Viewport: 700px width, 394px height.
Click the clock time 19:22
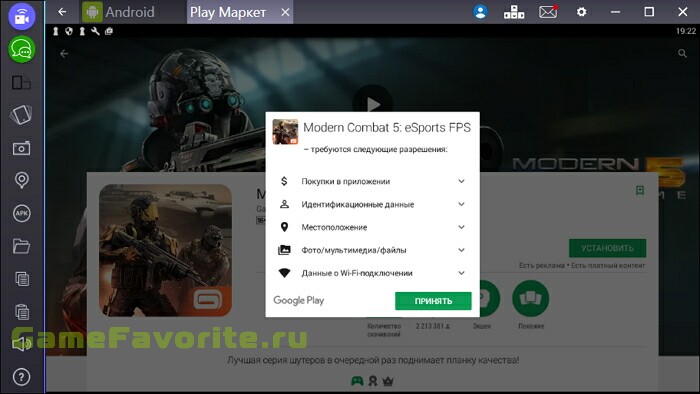(686, 31)
